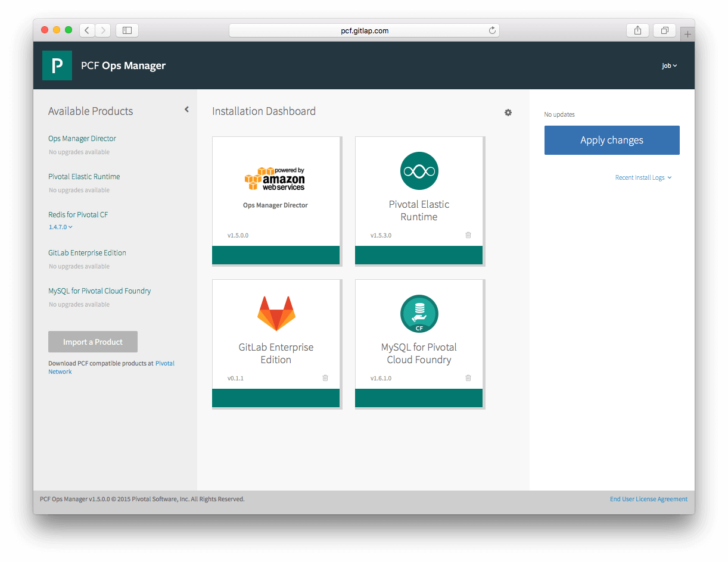This screenshot has width=728, height=562.
Task: Delete the Pivotal Elastic Runtime tile
Action: click(x=468, y=235)
